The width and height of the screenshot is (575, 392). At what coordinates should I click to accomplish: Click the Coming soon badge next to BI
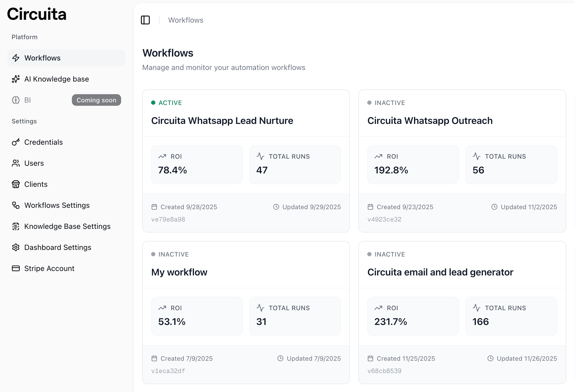(96, 100)
